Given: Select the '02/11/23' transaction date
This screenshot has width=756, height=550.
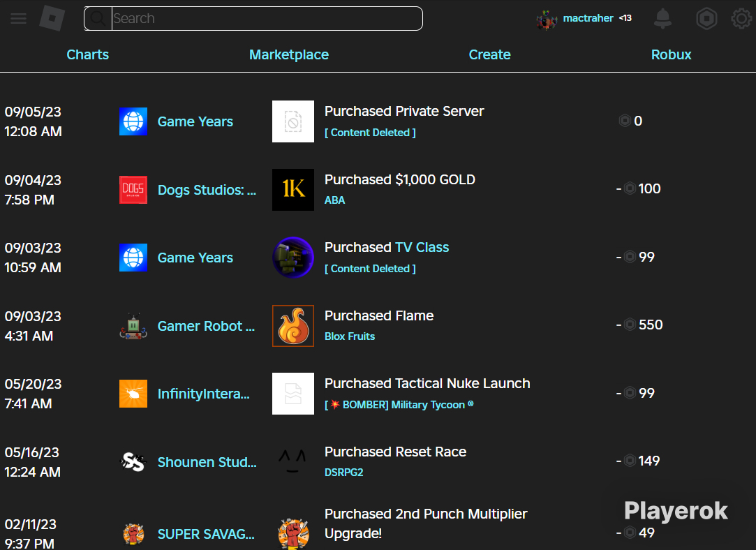Looking at the screenshot, I should point(31,524).
